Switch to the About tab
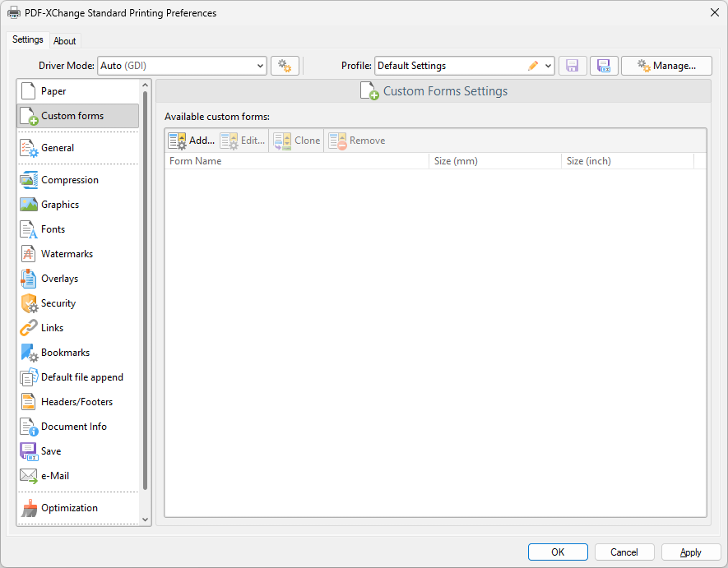 click(x=65, y=41)
